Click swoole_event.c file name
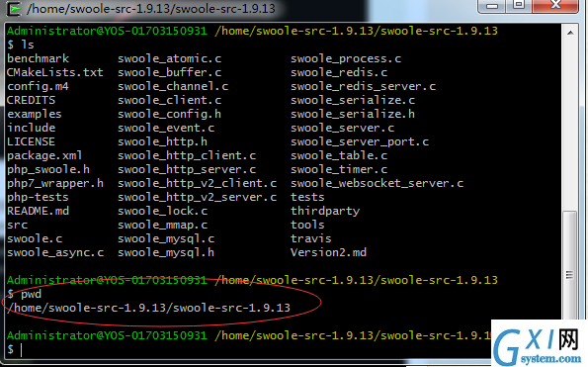Viewport: 588px width, 367px height. tap(166, 128)
